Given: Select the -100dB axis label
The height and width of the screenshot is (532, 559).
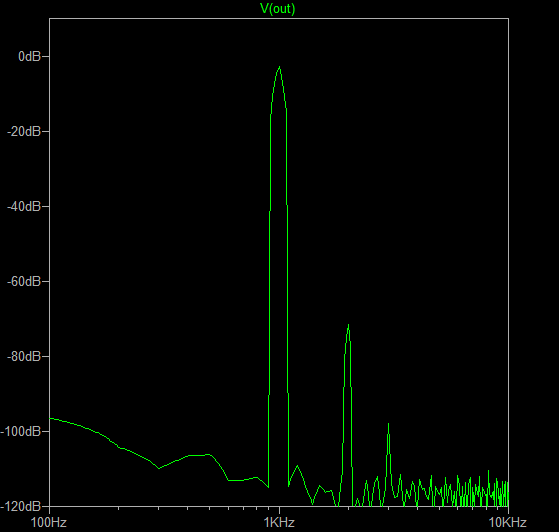Looking at the screenshot, I should (x=21, y=431).
